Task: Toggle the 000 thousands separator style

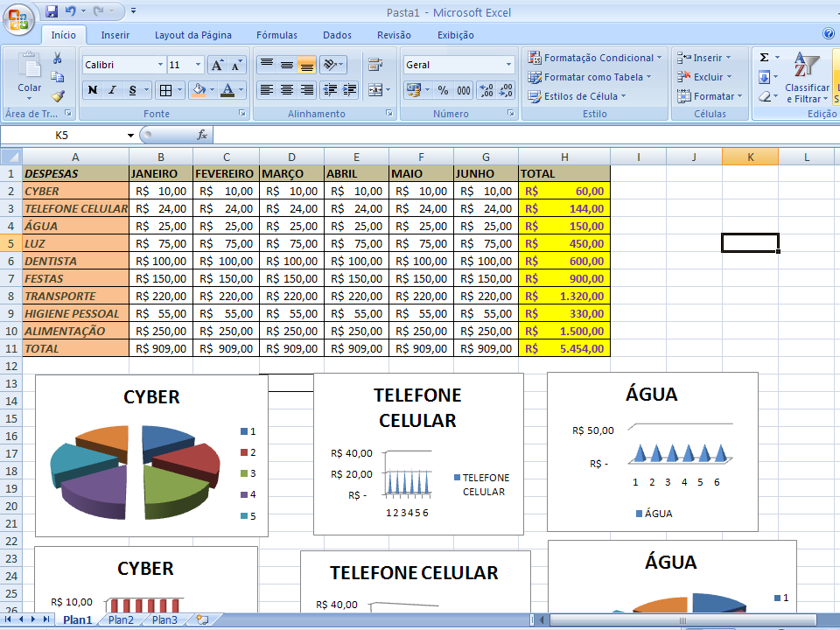Action: coord(464,91)
